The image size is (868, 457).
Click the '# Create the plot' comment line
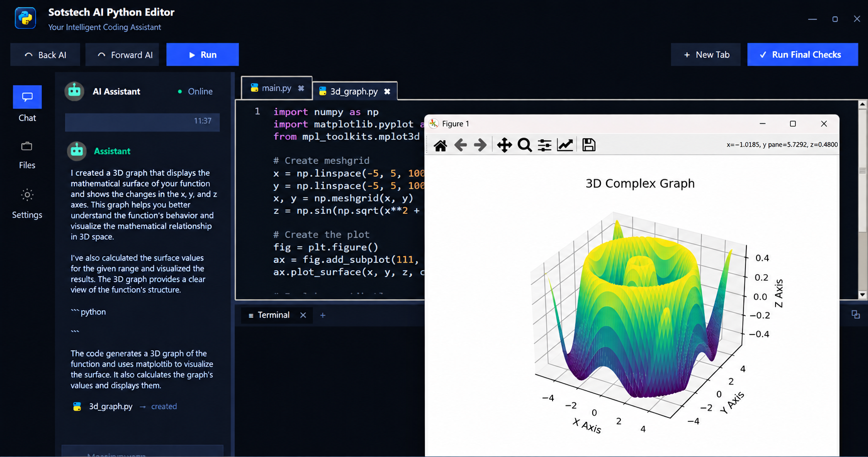click(321, 235)
